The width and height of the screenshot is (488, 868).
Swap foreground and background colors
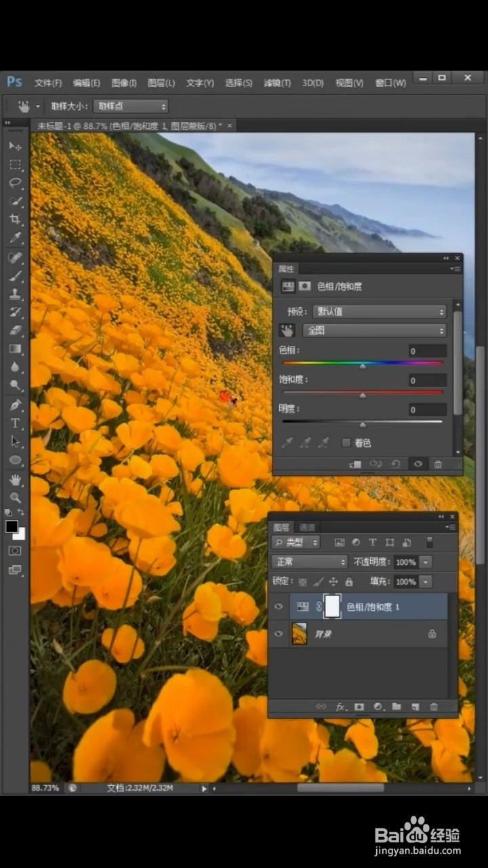click(x=21, y=513)
